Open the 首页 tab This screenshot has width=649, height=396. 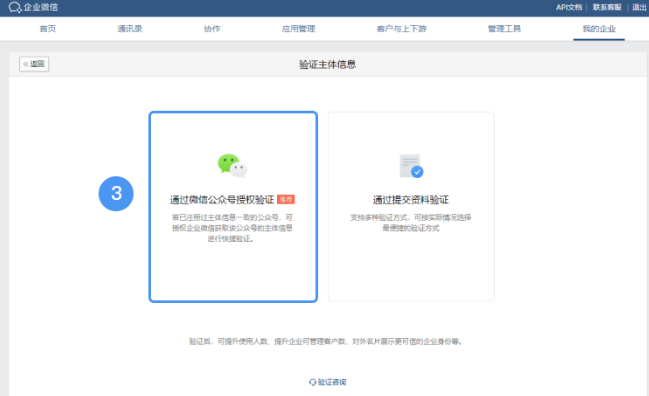(x=48, y=29)
